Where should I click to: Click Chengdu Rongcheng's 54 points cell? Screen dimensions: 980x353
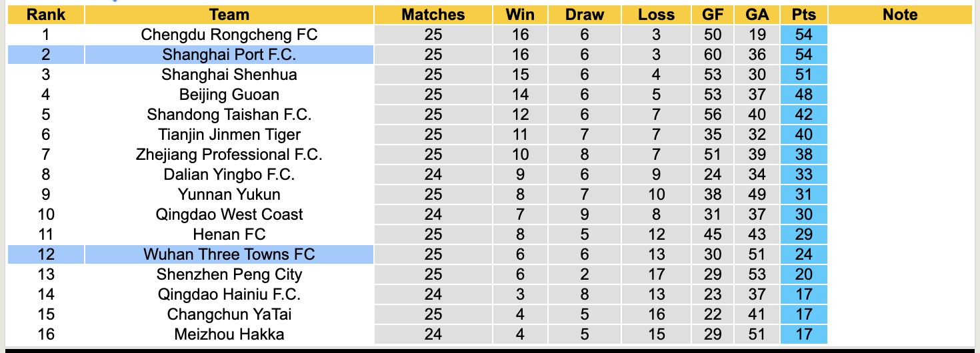point(803,35)
